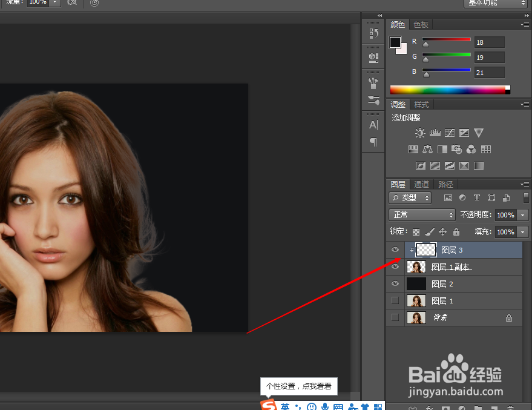532x410 pixels.
Task: Open the layer filter 类型 dropdown
Action: point(410,197)
